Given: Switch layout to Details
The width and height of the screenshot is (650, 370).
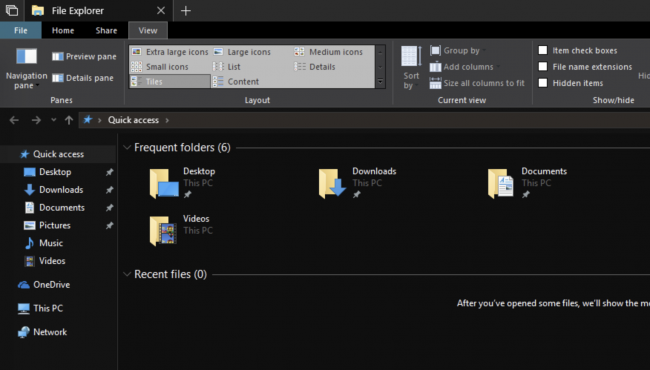Looking at the screenshot, I should tap(315, 67).
